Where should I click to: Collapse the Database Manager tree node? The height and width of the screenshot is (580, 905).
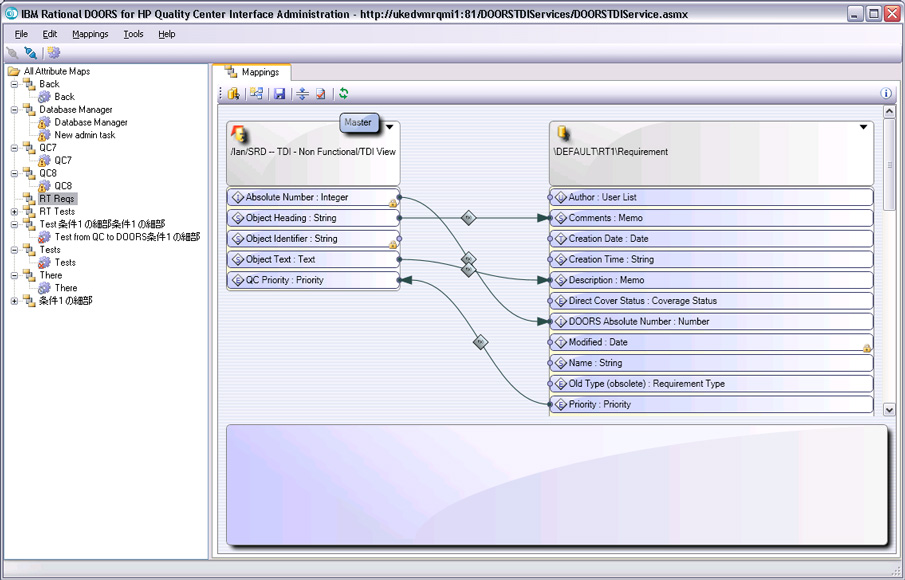point(14,110)
